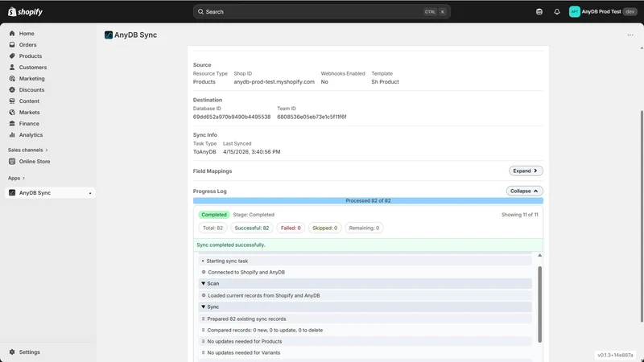Screen dimensions: 644x362
Task: Click Last Synced timestamp 4/15/2026
Action: (x=252, y=152)
